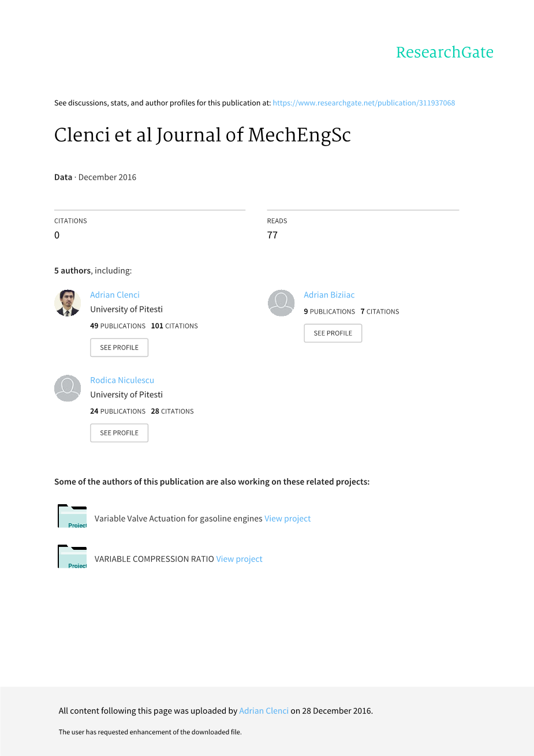The width and height of the screenshot is (534, 756).
Task: Click the title Clenci et al Journal of MechEngSc
Action: click(203, 135)
